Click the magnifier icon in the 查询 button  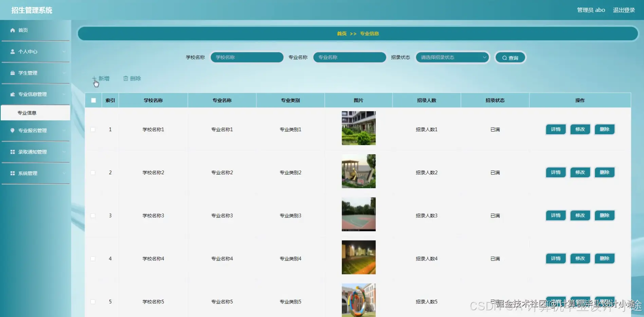coord(504,58)
